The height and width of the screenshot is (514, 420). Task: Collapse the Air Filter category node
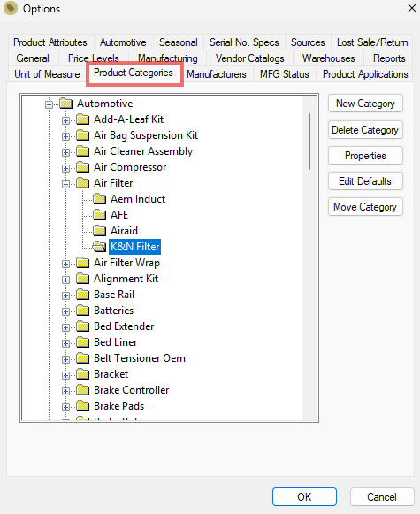pyautogui.click(x=65, y=184)
